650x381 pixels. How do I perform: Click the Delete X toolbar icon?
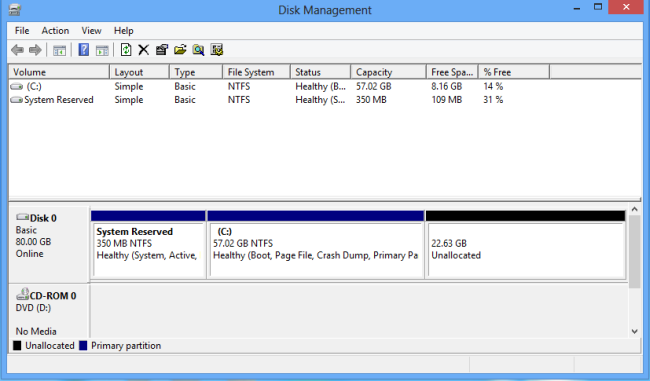click(143, 50)
